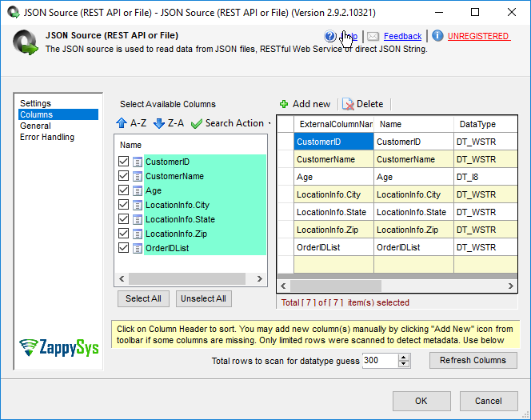Select OrderIDList in ExternalColumnName column
The width and height of the screenshot is (531, 420).
[x=333, y=247]
